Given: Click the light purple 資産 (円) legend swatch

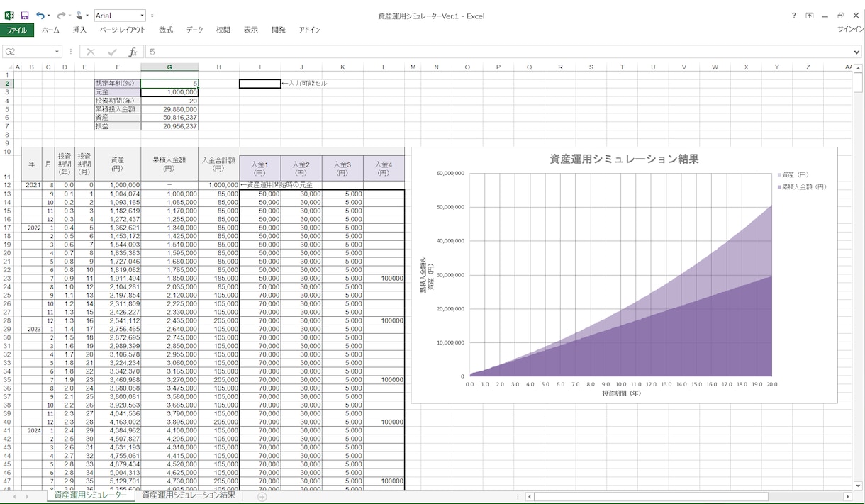Looking at the screenshot, I should pos(779,174).
